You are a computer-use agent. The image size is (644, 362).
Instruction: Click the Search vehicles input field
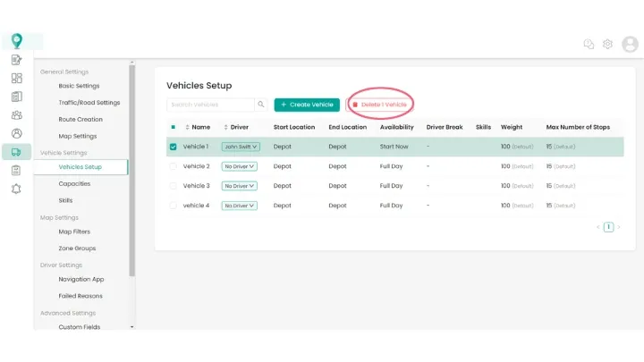(x=211, y=105)
